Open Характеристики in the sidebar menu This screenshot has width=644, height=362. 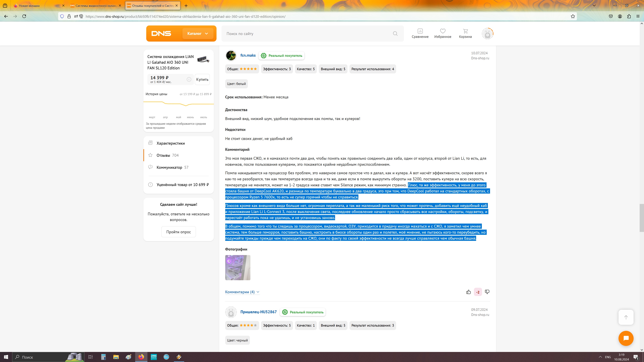click(171, 143)
